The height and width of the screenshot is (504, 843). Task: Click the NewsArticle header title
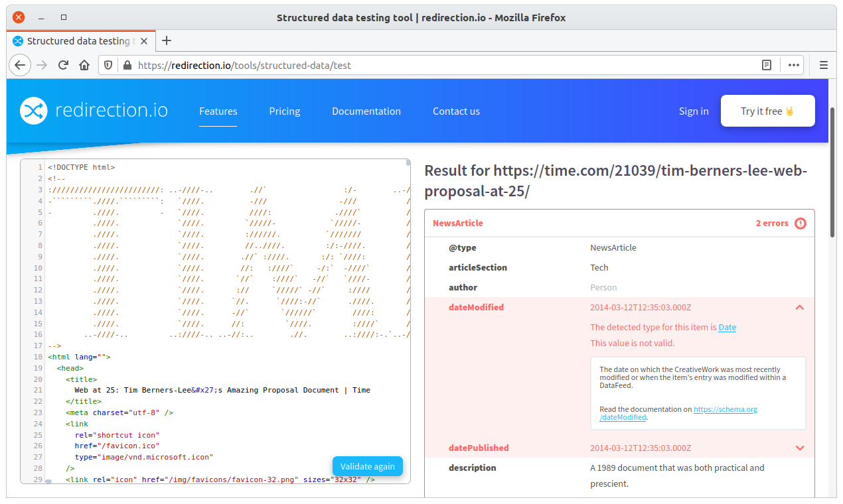(458, 223)
